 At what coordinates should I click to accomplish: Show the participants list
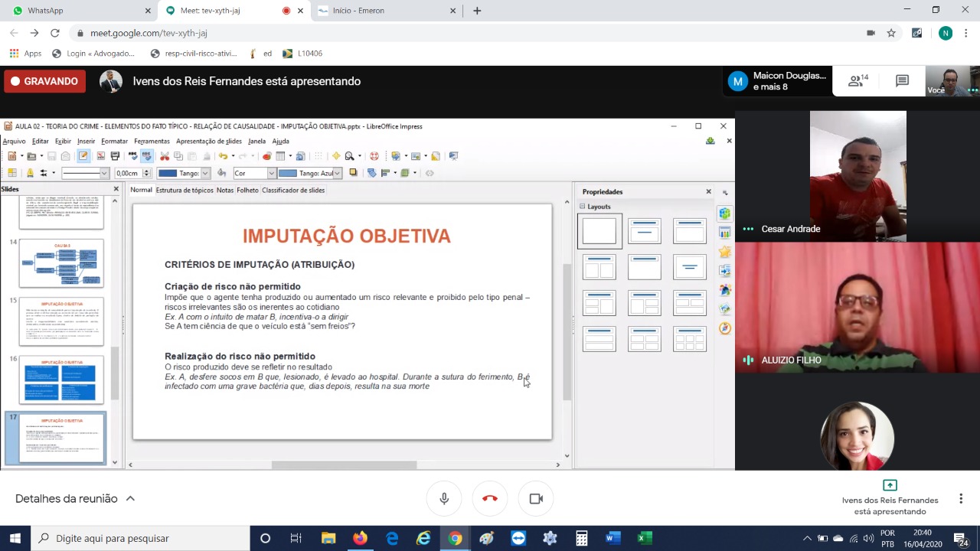[x=857, y=81]
